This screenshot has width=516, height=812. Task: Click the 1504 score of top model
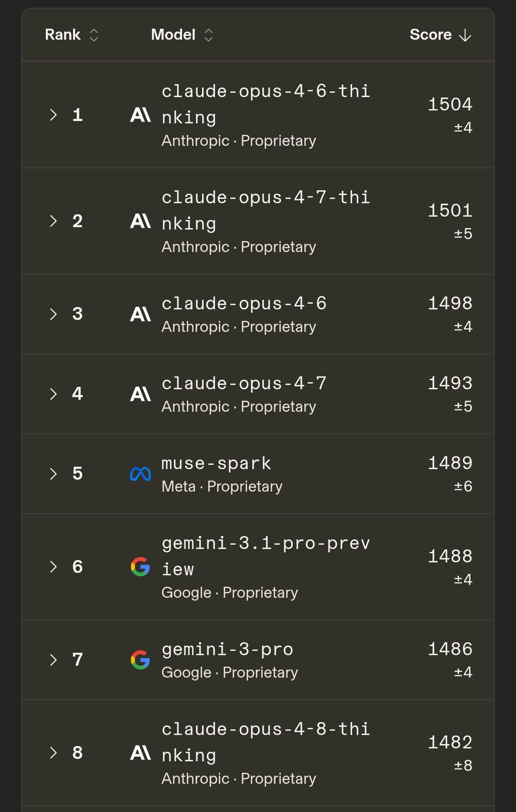tap(450, 104)
